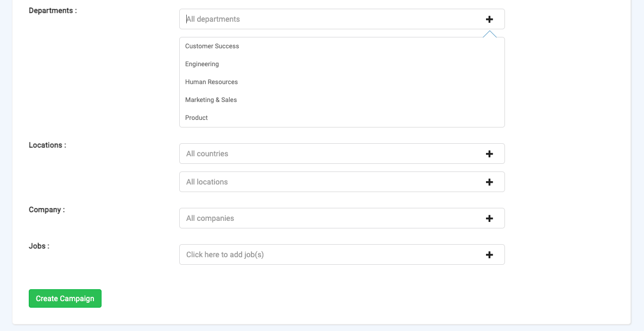This screenshot has height=331, width=644.
Task: Open the All companies selector
Action: point(326,218)
